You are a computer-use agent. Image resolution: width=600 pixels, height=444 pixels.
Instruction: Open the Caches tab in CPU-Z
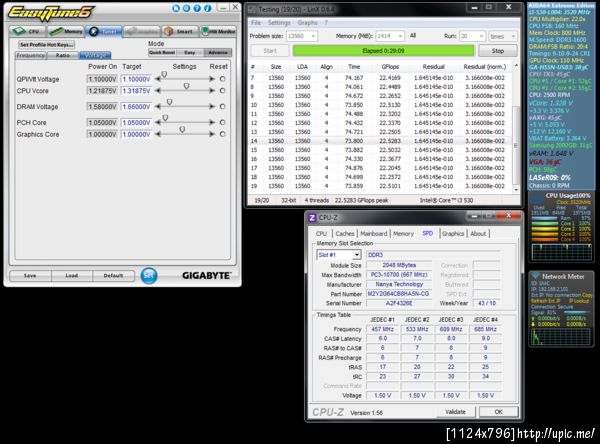click(x=345, y=233)
